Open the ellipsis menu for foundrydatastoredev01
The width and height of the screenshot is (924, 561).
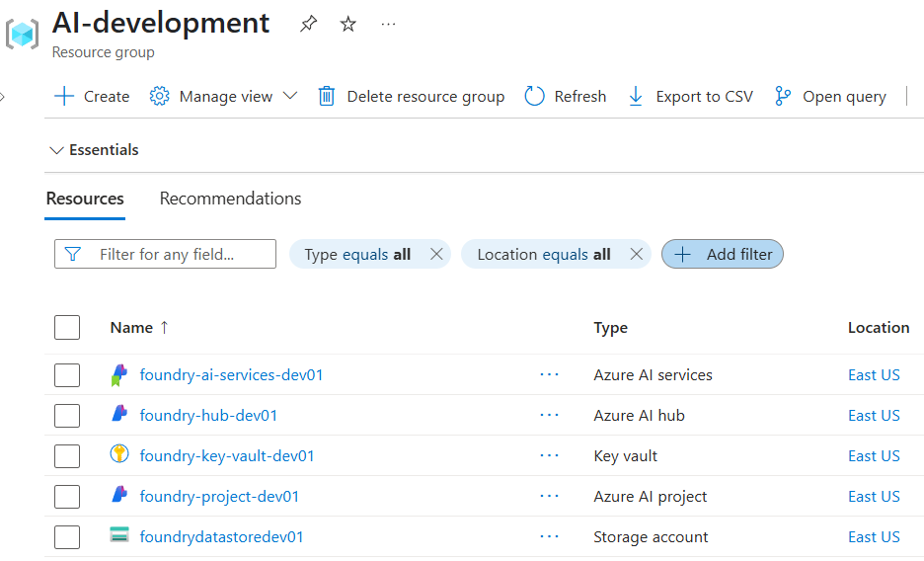tap(549, 537)
